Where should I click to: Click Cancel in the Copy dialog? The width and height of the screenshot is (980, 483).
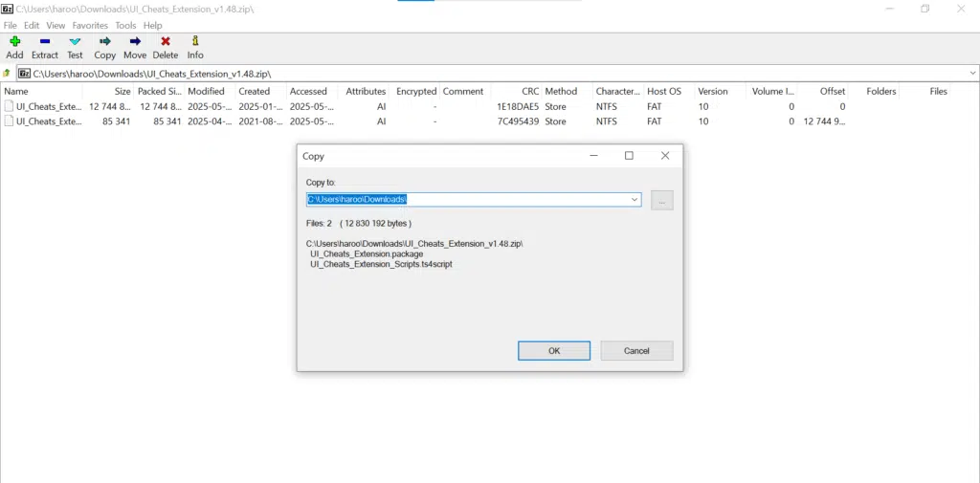[x=636, y=351]
